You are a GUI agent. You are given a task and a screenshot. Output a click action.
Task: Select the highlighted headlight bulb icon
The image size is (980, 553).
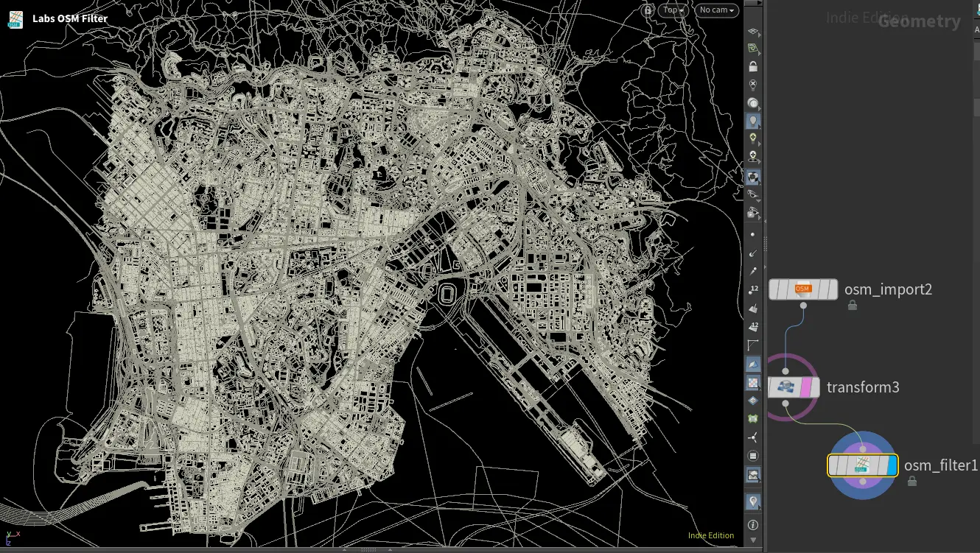(x=752, y=121)
